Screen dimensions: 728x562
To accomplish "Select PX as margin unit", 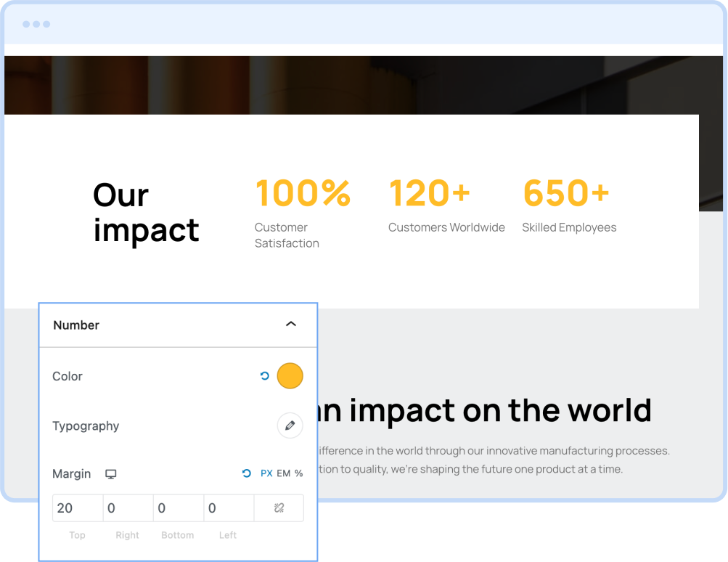I will [266, 473].
